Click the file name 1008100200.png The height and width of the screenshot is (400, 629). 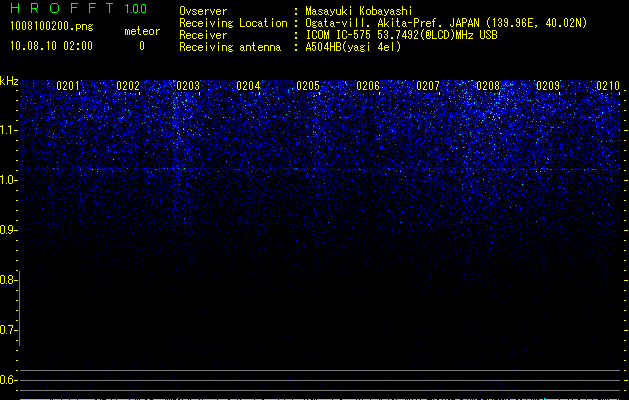point(51,27)
